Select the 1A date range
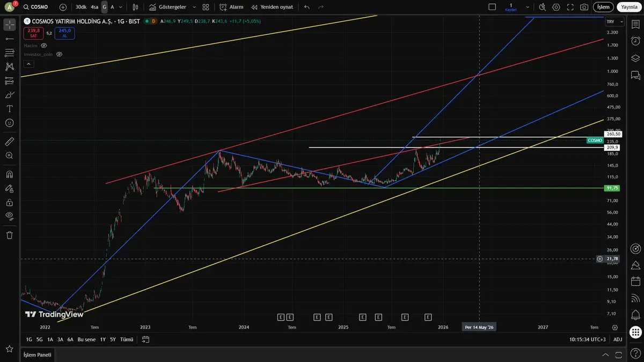This screenshot has height=362, width=644. tap(50, 339)
